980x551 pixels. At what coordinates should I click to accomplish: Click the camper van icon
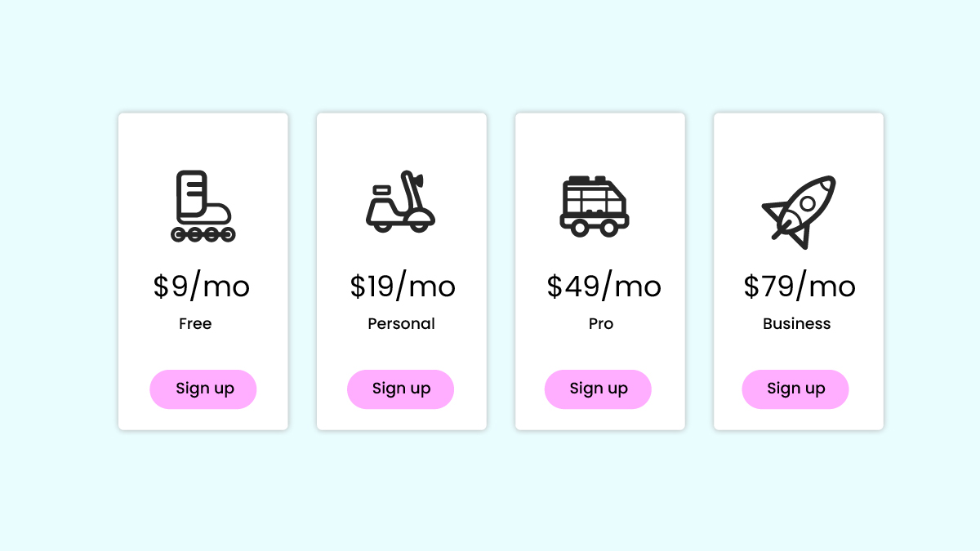point(595,206)
